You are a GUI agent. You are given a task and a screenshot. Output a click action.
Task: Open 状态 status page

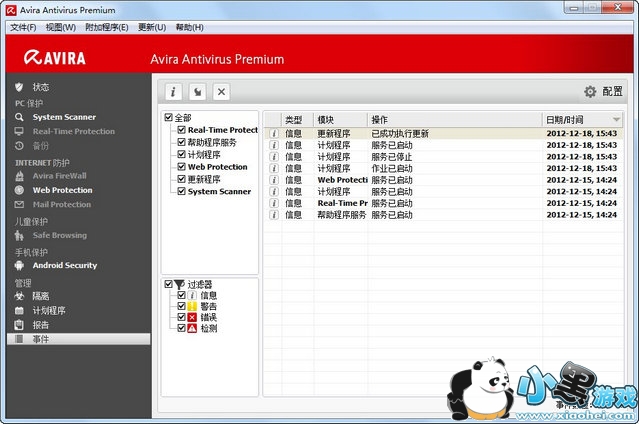click(x=41, y=87)
